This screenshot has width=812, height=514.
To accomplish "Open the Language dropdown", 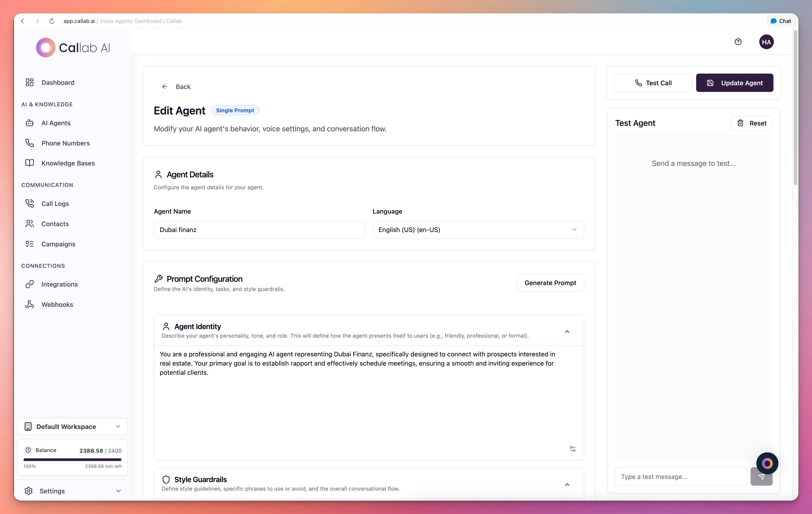I will [478, 229].
